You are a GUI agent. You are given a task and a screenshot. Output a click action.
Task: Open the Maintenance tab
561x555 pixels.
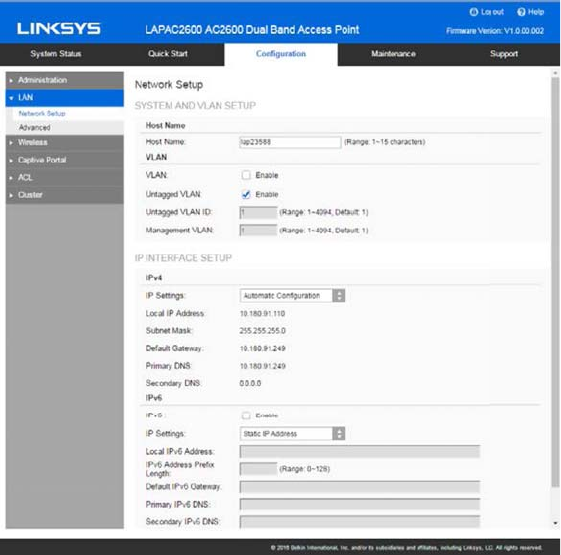pyautogui.click(x=393, y=54)
